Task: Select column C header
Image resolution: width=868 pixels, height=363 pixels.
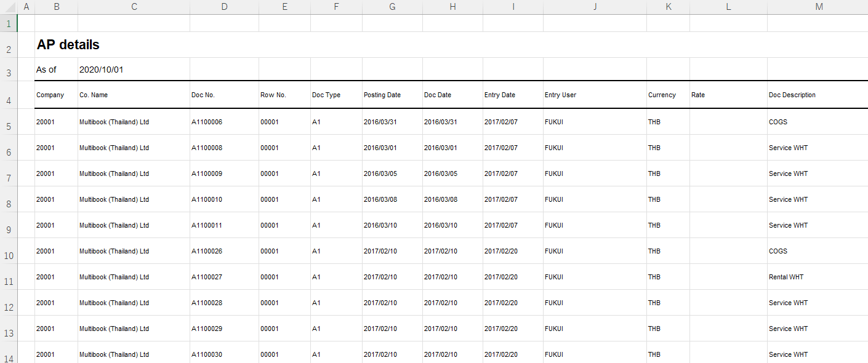Action: pos(134,7)
